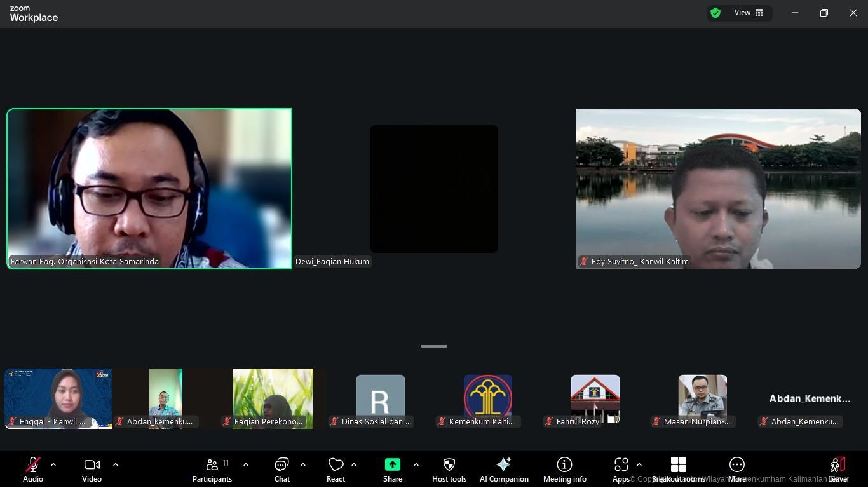Screen dimensions: 868x488
Task: Open the Chat panel
Action: point(281,469)
